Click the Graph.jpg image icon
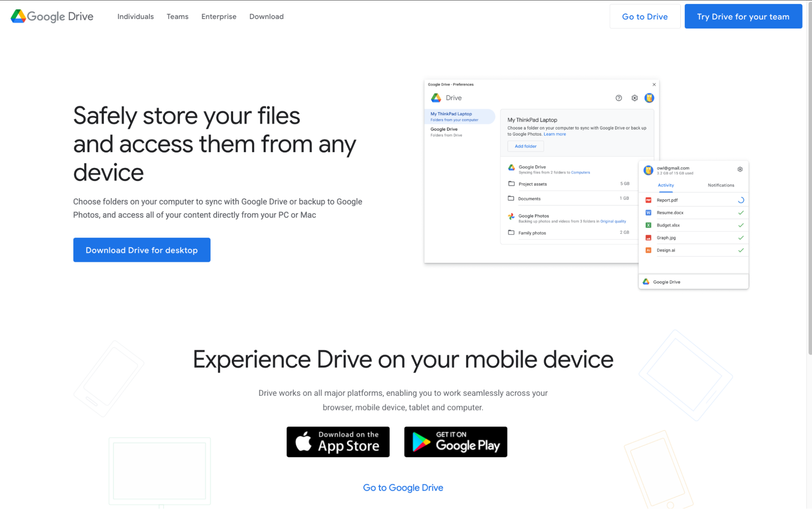This screenshot has height=509, width=812. pos(648,238)
